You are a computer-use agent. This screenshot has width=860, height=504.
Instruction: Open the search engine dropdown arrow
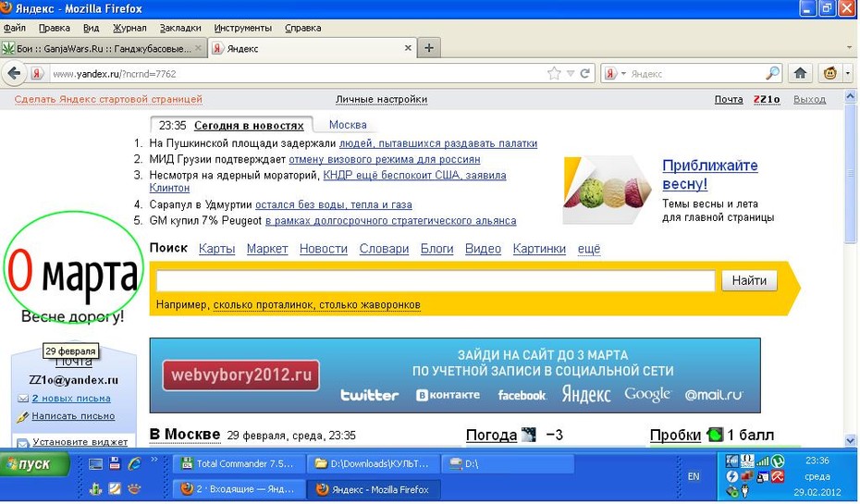pyautogui.click(x=623, y=73)
